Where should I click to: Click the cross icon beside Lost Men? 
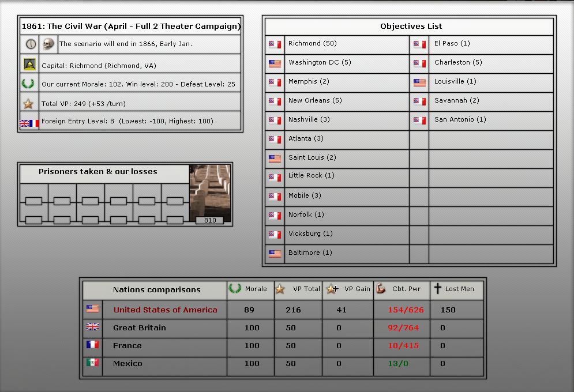tap(437, 289)
